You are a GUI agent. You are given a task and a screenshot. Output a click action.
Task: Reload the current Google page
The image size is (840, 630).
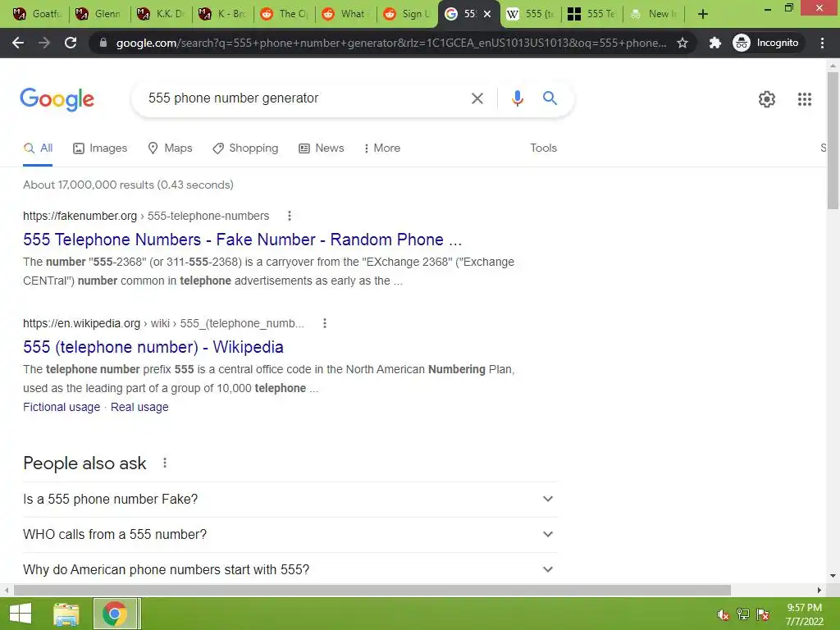71,43
